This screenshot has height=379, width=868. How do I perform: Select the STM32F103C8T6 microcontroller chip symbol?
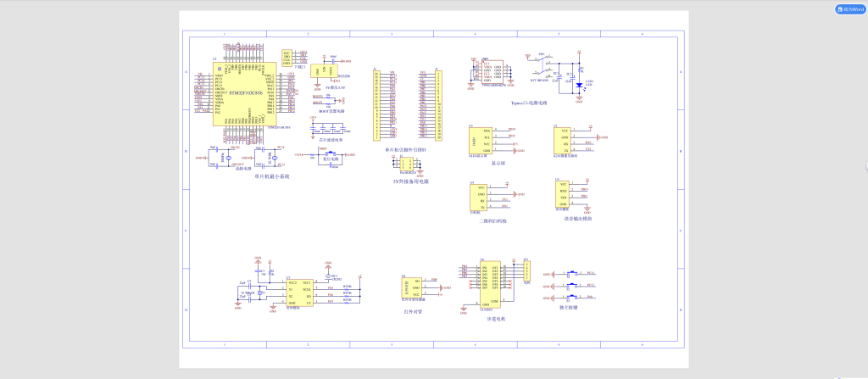pos(245,94)
